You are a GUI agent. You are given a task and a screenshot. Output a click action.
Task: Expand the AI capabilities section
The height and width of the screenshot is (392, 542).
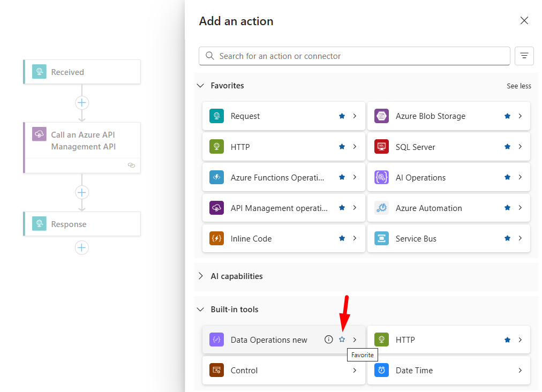coord(200,276)
